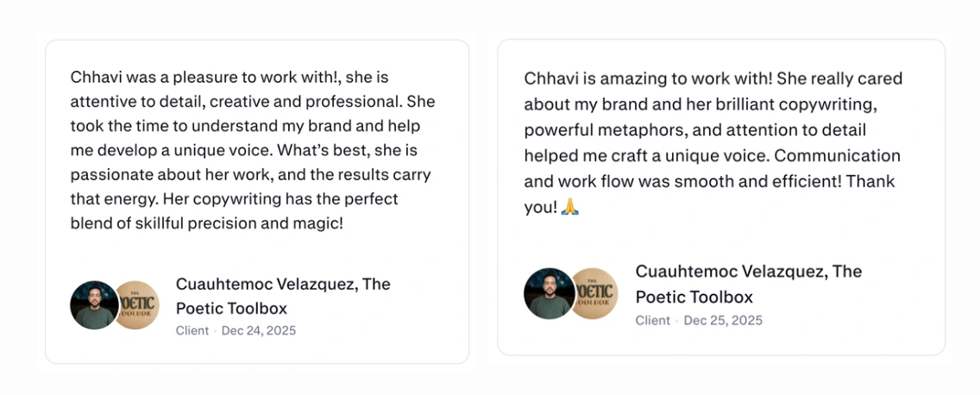Click the client photo in the Dec 24 review
Viewport: 980px width, 395px height.
tap(93, 305)
